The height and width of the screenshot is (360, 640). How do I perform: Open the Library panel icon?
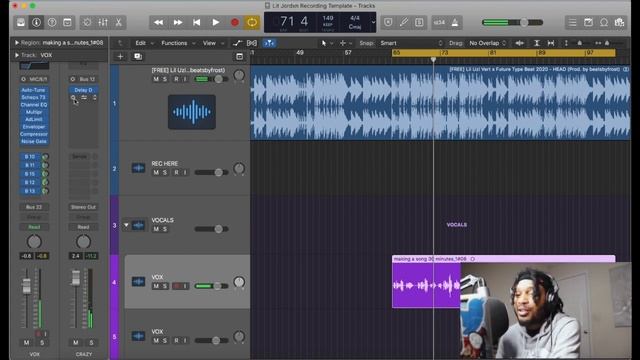click(21, 22)
